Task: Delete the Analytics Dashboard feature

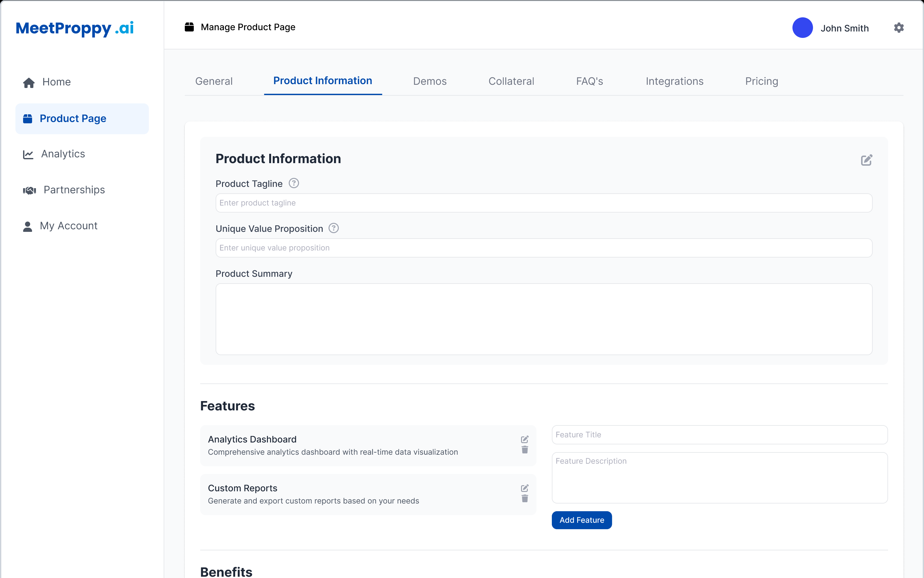Action: [x=525, y=450]
